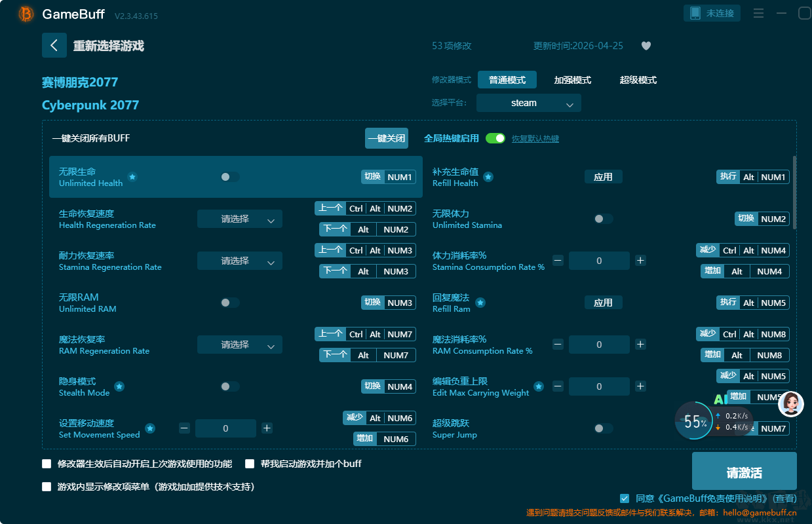Open the AI assistant avatar icon
The height and width of the screenshot is (524, 812).
pyautogui.click(x=791, y=404)
